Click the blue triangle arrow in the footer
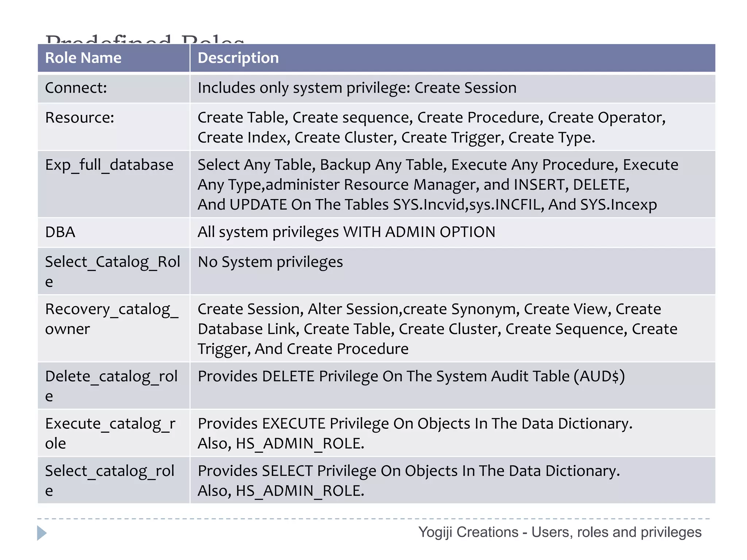The width and height of the screenshot is (747, 560). pos(42,533)
